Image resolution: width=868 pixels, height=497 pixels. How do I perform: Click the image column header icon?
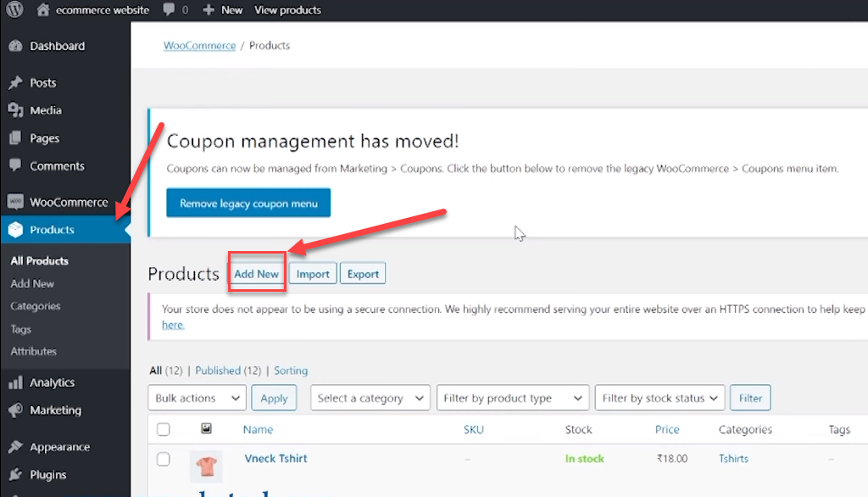[x=206, y=428]
